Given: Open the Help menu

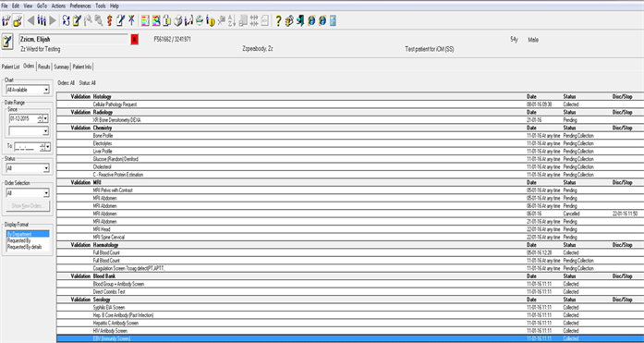Looking at the screenshot, I should click(115, 6).
